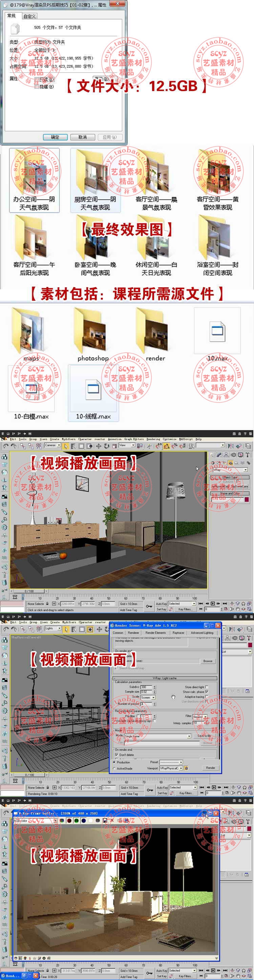Open Cameras selection filter dropdown in camera-view Max toolbar
254x980 pixels.
coord(53,445)
